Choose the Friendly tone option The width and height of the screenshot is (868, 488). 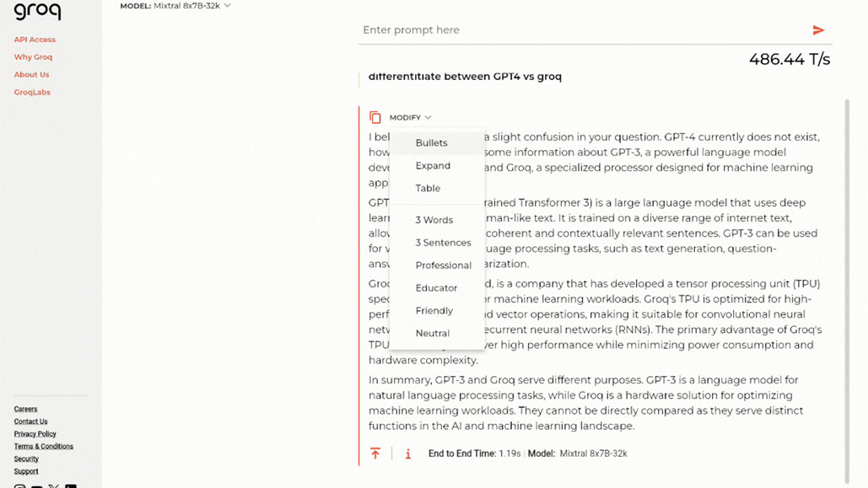point(434,311)
